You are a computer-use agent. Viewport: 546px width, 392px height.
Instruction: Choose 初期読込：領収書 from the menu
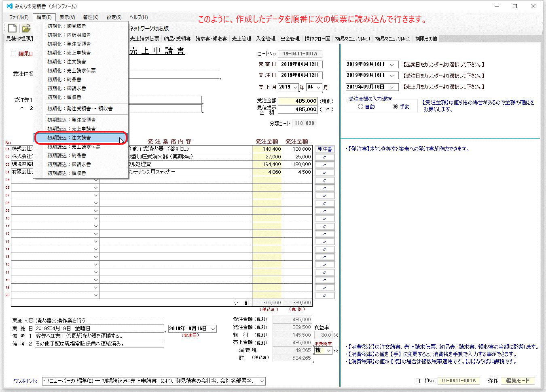pyautogui.click(x=81, y=173)
